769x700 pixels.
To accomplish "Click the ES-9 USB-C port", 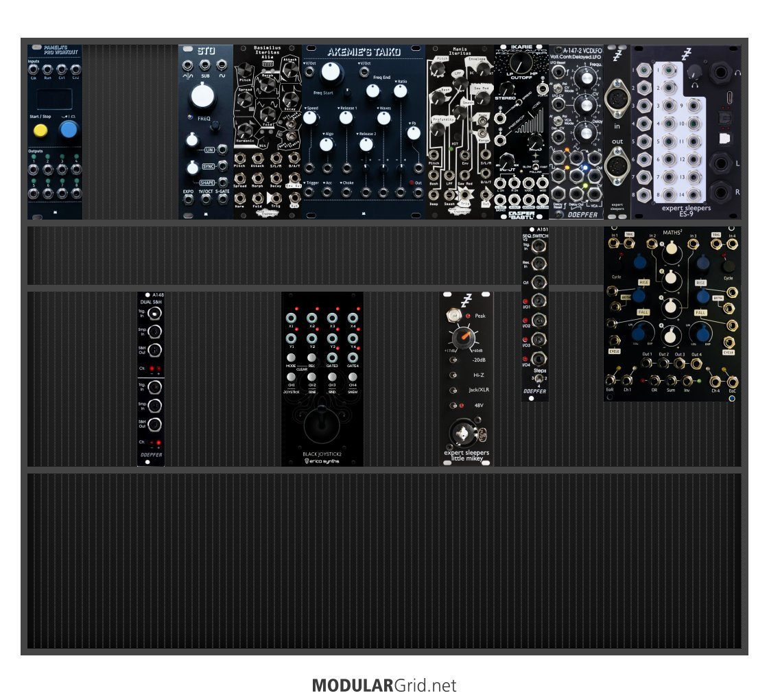I will pyautogui.click(x=730, y=96).
